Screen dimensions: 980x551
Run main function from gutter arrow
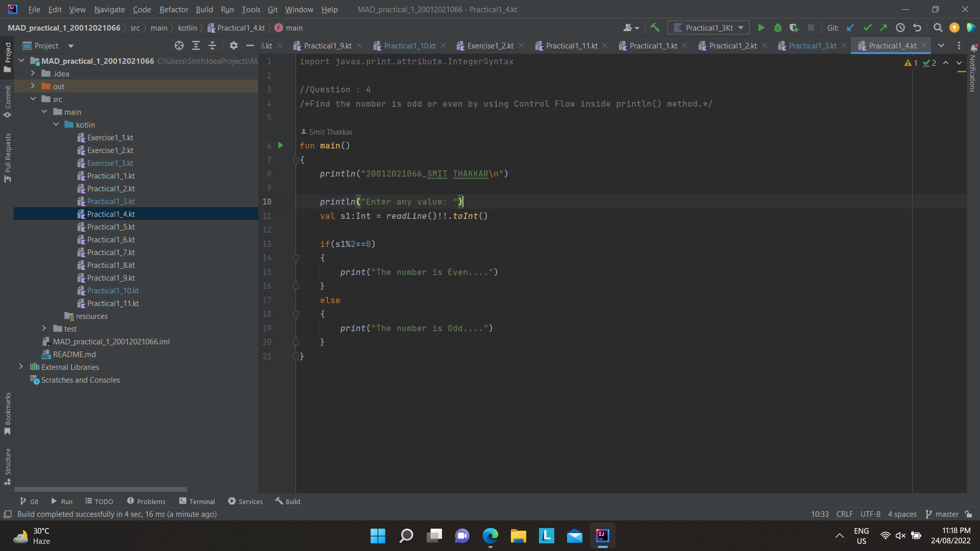click(x=281, y=145)
